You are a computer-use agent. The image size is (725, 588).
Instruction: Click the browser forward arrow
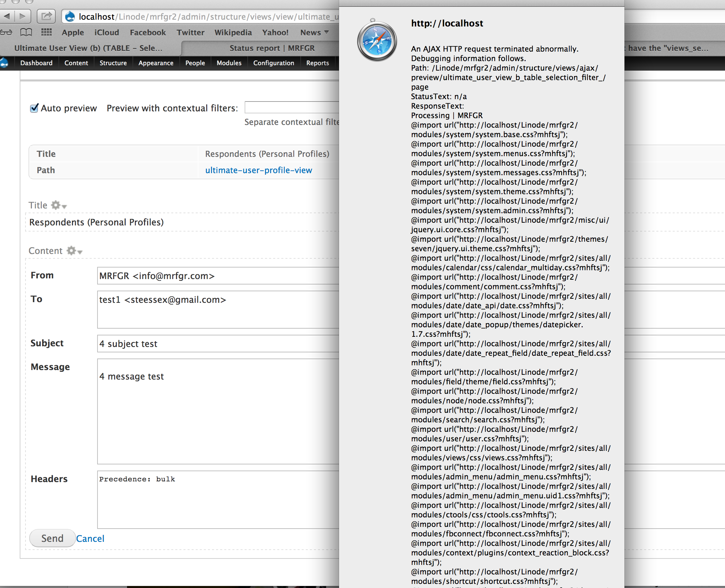22,16
